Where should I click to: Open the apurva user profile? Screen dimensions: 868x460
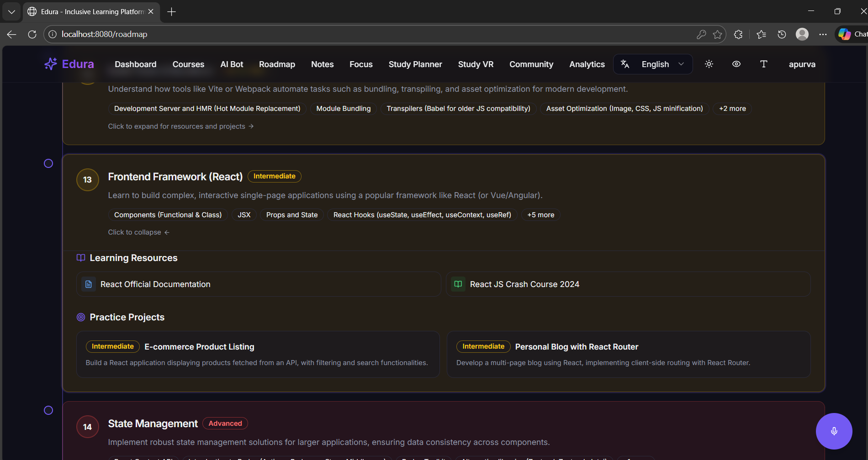[802, 64]
